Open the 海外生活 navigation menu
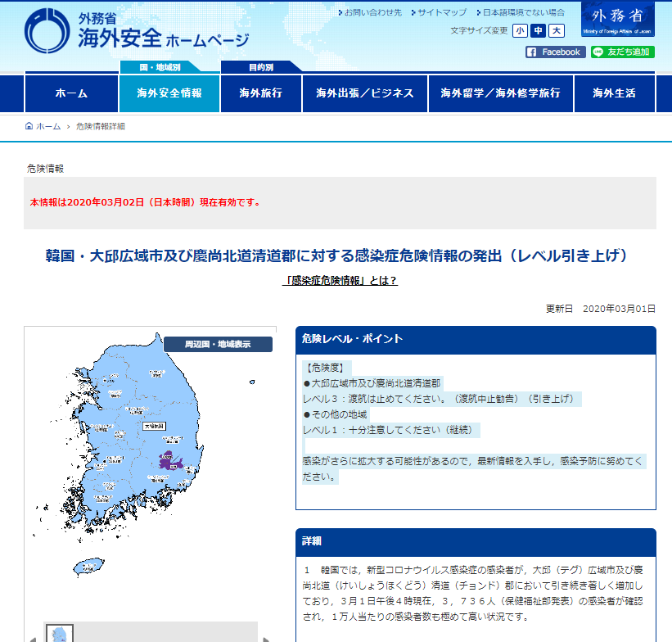The width and height of the screenshot is (672, 642). click(x=614, y=93)
